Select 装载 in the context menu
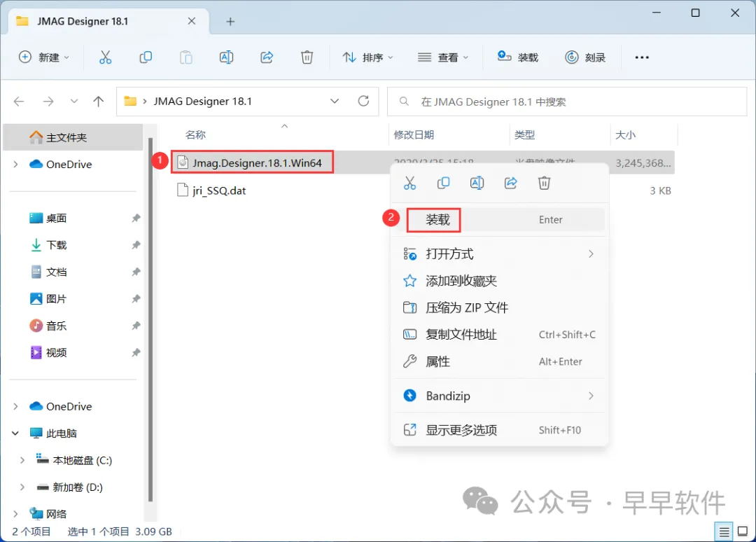Image resolution: width=756 pixels, height=542 pixels. coord(499,220)
